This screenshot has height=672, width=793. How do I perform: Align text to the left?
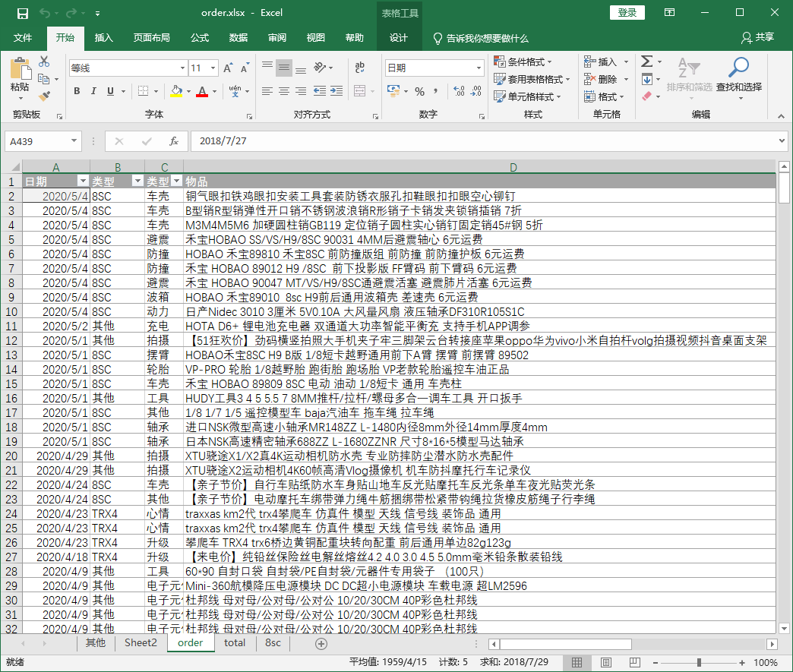(267, 91)
